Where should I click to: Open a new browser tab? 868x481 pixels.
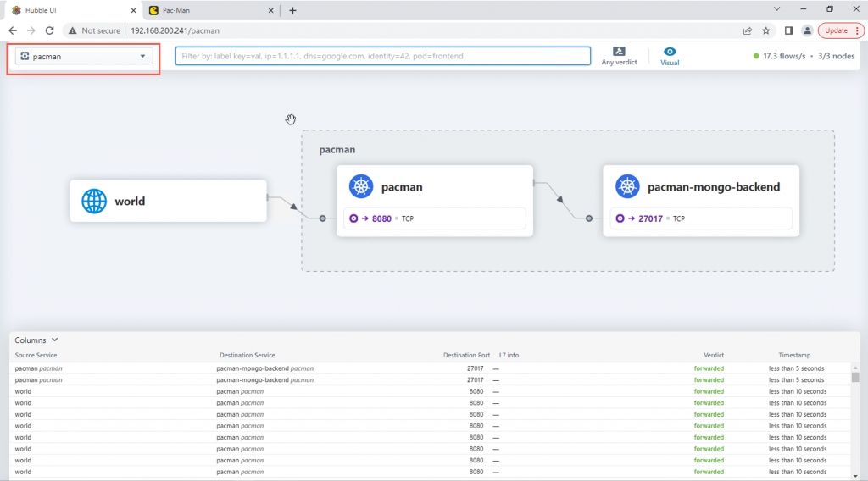pos(292,10)
